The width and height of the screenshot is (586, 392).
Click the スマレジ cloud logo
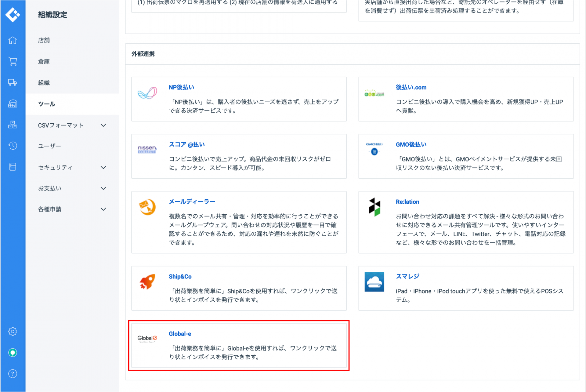click(x=374, y=281)
